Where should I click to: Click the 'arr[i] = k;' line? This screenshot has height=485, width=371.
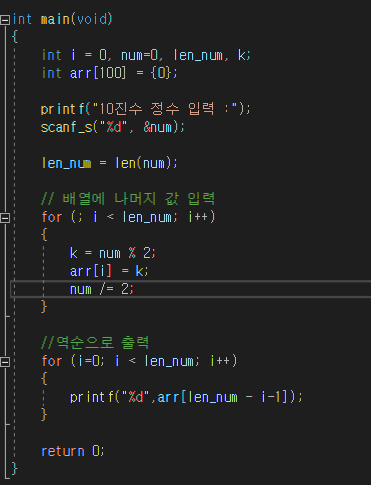click(x=109, y=271)
